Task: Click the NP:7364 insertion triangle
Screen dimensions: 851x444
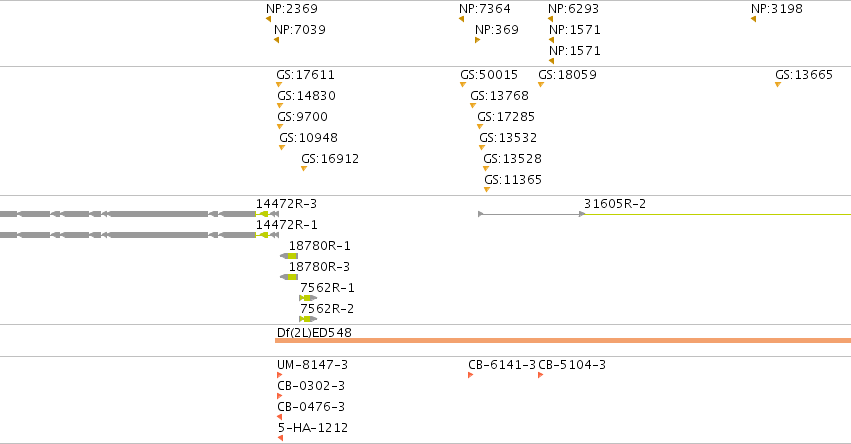Action: tap(461, 19)
